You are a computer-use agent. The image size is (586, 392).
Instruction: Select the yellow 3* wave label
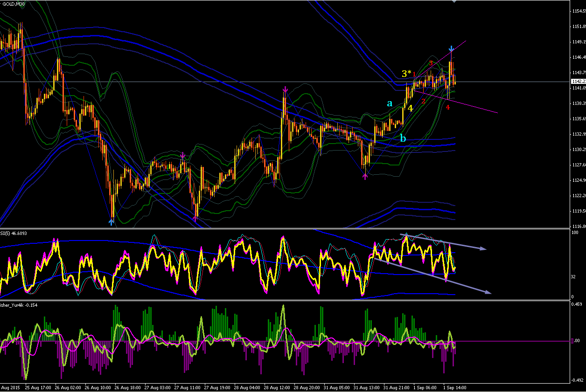point(406,74)
